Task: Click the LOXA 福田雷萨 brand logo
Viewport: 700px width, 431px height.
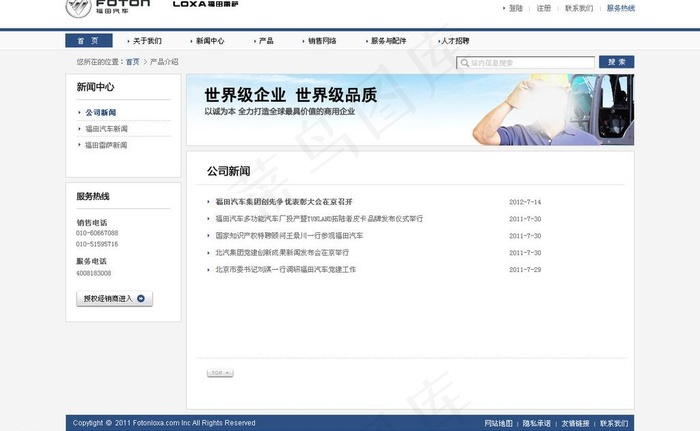Action: point(205,4)
